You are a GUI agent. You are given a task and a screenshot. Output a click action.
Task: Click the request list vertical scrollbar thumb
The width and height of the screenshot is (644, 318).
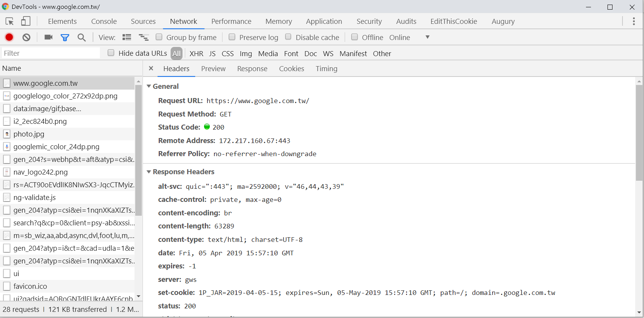[138, 150]
